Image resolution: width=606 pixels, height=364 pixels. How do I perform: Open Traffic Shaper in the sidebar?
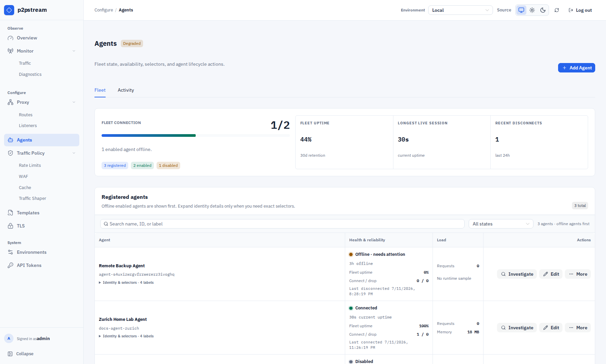tap(32, 198)
